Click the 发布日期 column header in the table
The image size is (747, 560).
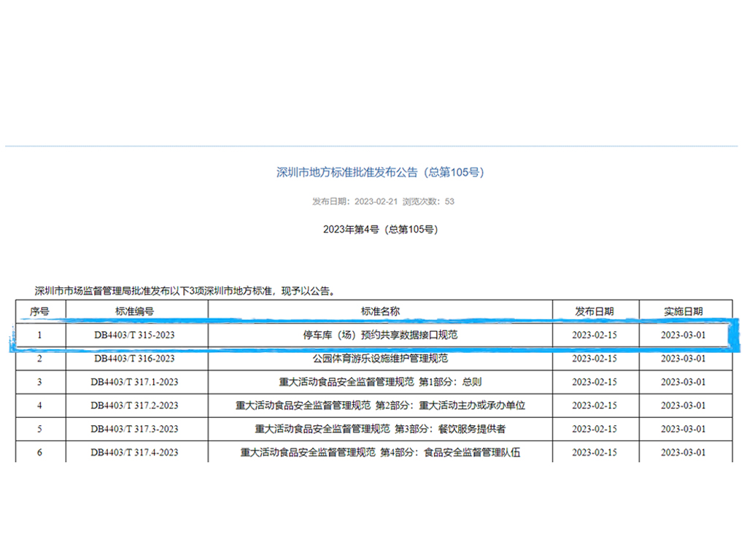(x=594, y=311)
